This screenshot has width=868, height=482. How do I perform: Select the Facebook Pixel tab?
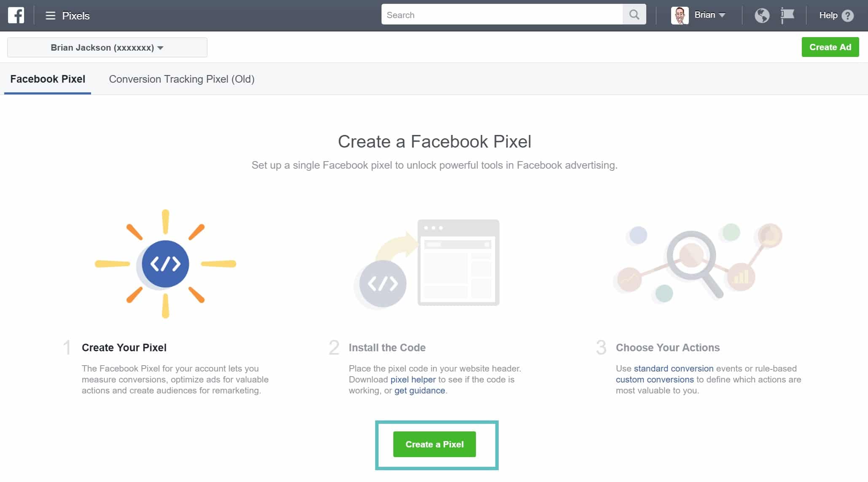47,79
